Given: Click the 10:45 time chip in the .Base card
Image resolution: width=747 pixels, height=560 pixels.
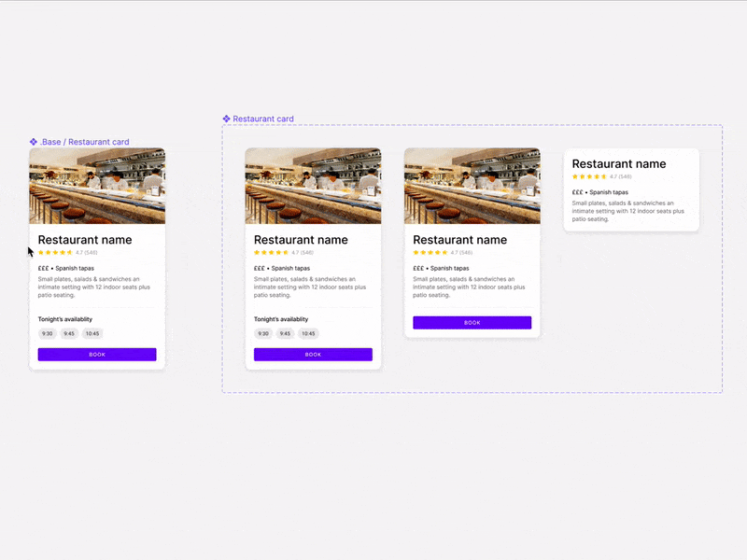Looking at the screenshot, I should point(92,333).
